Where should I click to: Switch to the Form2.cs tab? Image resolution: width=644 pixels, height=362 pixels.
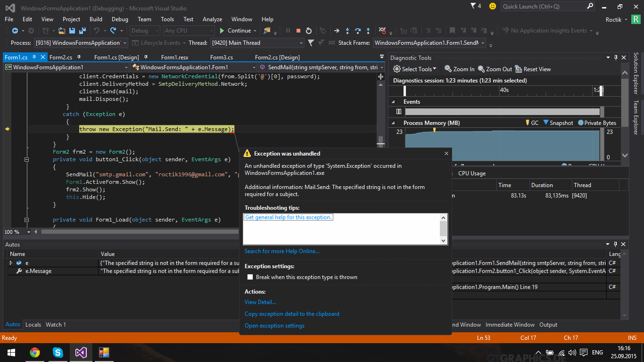pyautogui.click(x=60, y=57)
